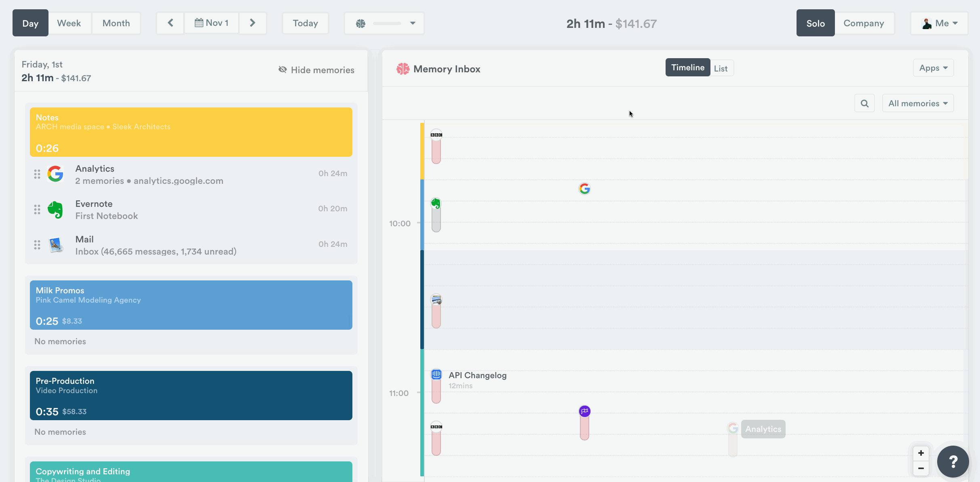
Task: Click teal Copywriting timeline bar
Action: point(422,413)
